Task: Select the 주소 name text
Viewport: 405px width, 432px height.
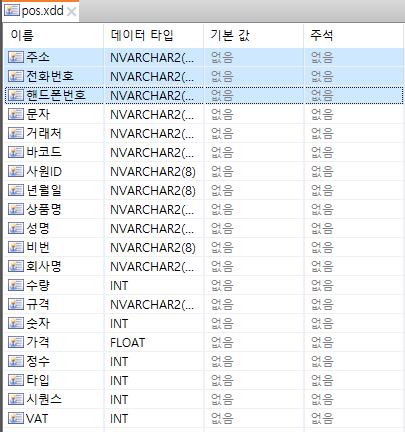Action: (38, 57)
